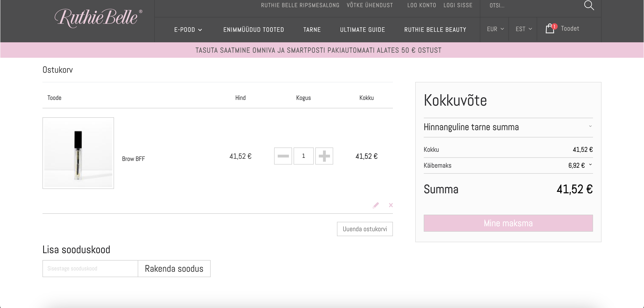Open the Tarne menu item

(x=312, y=30)
